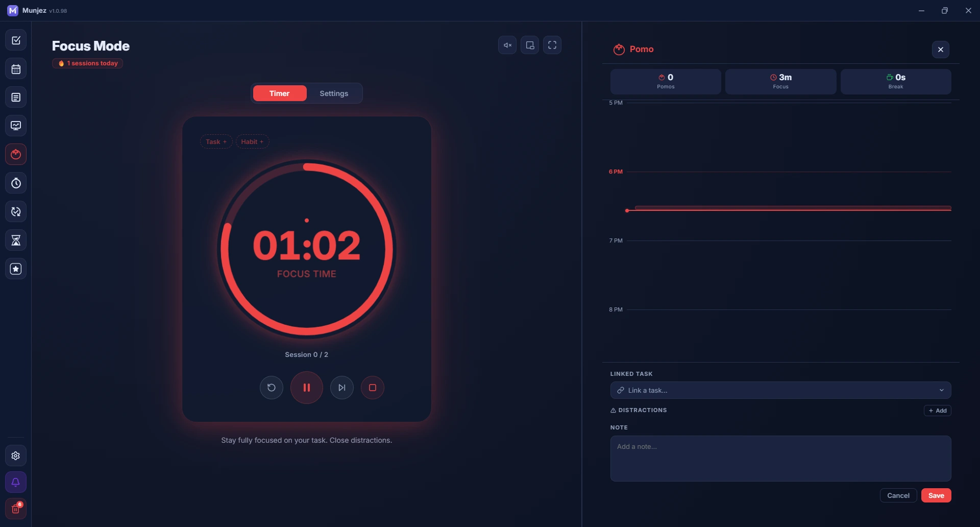The image size is (980, 527).
Task: Click the 8 PM timeline label
Action: [616, 309]
